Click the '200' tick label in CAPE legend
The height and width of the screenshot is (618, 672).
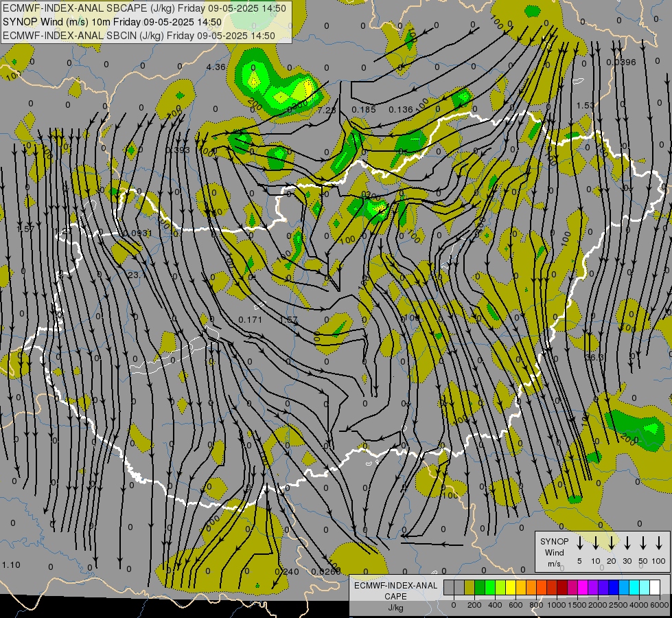point(474,605)
